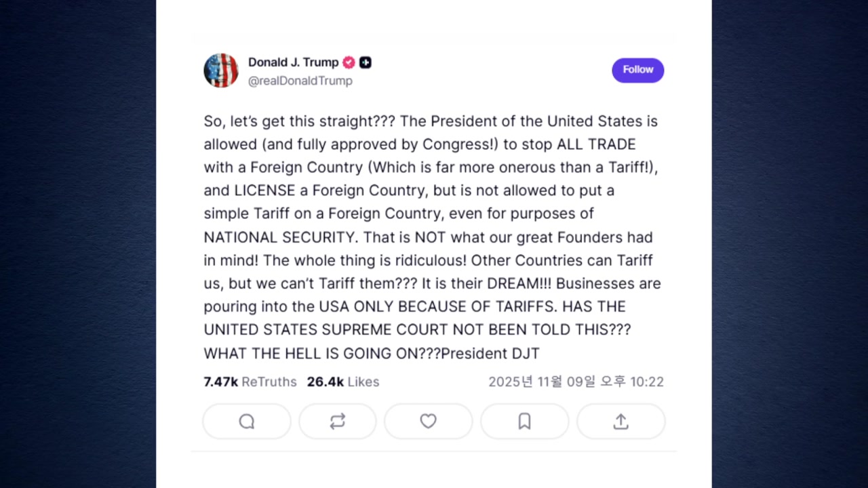Click the @realDonaldTrump handle

coord(300,81)
